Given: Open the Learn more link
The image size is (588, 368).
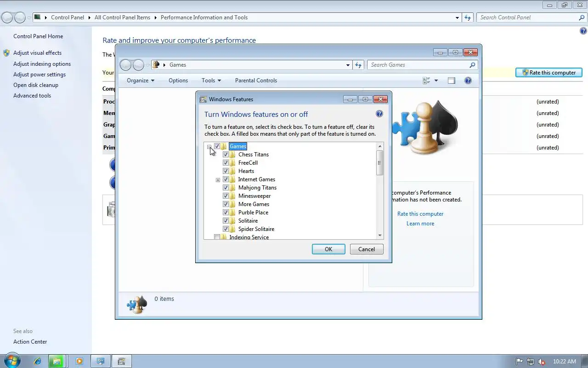Looking at the screenshot, I should (420, 224).
